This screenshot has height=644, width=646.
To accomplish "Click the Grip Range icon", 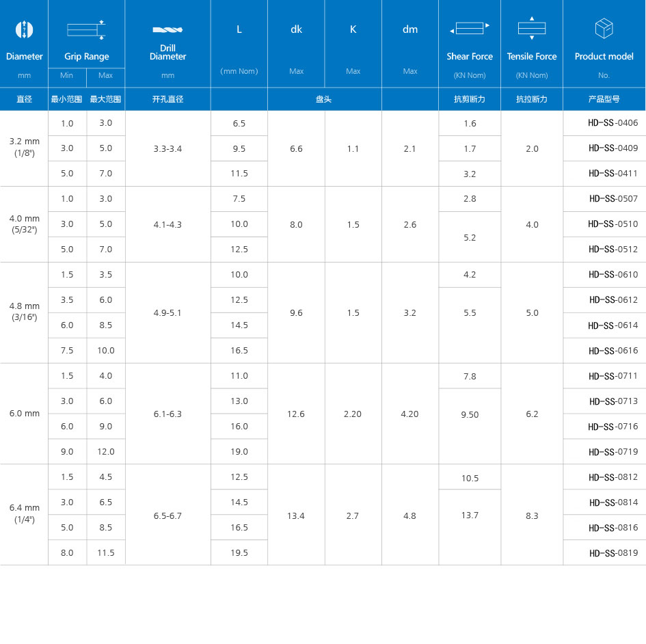I will (x=86, y=29).
